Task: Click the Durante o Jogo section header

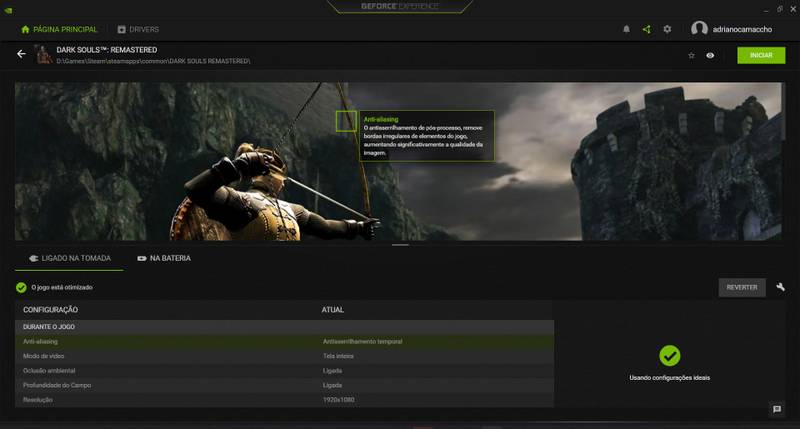Action: pos(284,327)
